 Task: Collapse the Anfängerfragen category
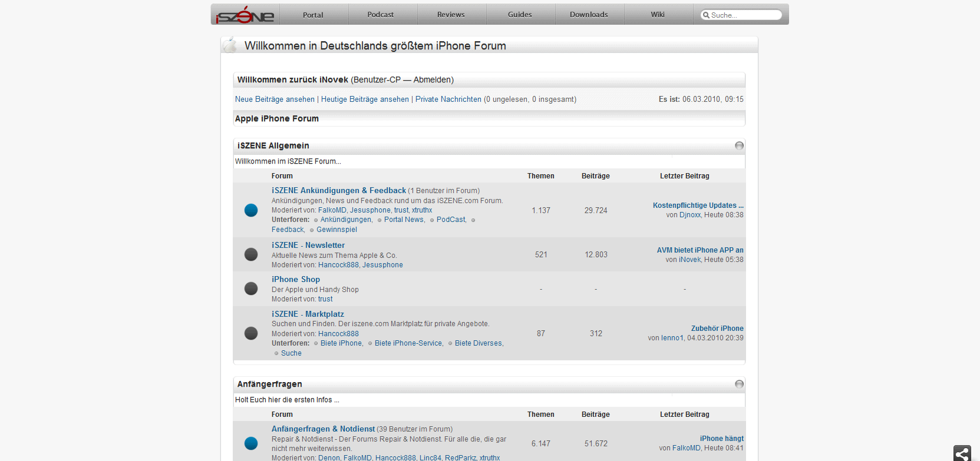pos(739,384)
